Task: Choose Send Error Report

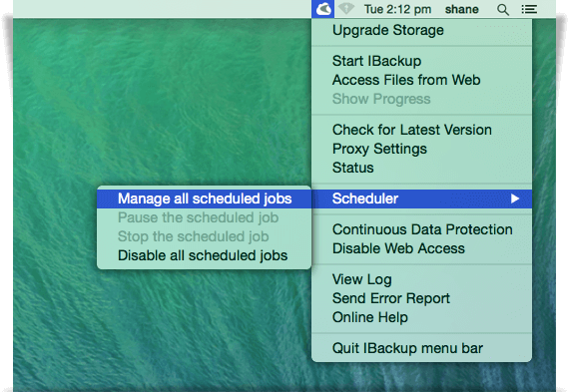Action: click(421, 298)
